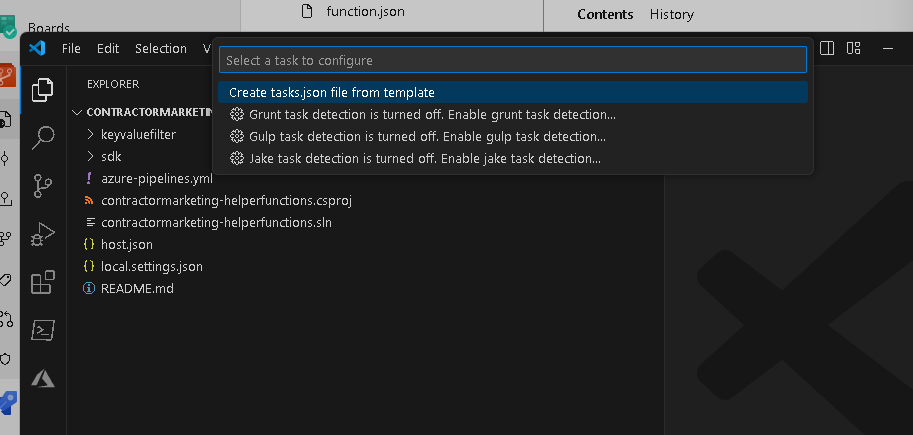Toggle the secondary side bar layout icon

tap(827, 48)
